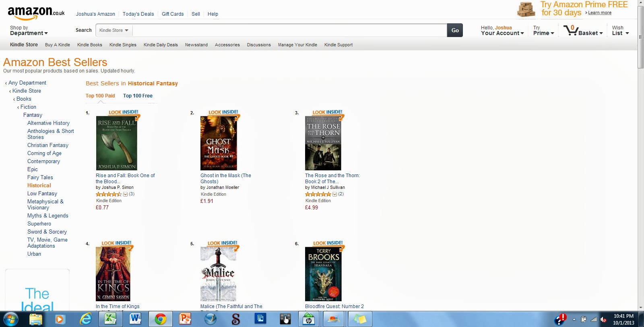The width and height of the screenshot is (644, 327).
Task: Expand Try Prime dropdown
Action: pos(543,31)
